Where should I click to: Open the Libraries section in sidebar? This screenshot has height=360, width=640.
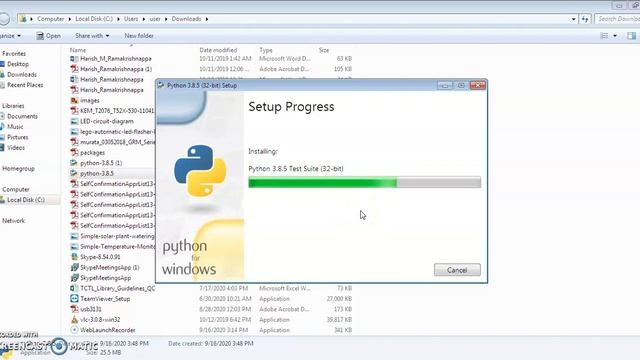[13, 106]
